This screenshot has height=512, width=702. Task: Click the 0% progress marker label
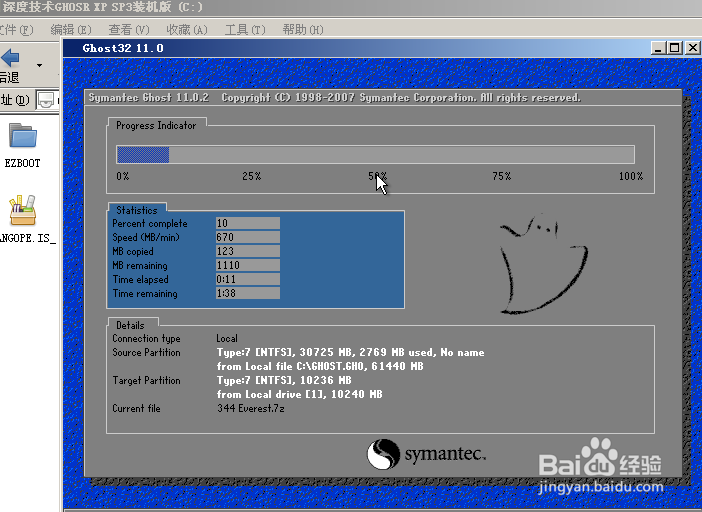click(x=123, y=176)
